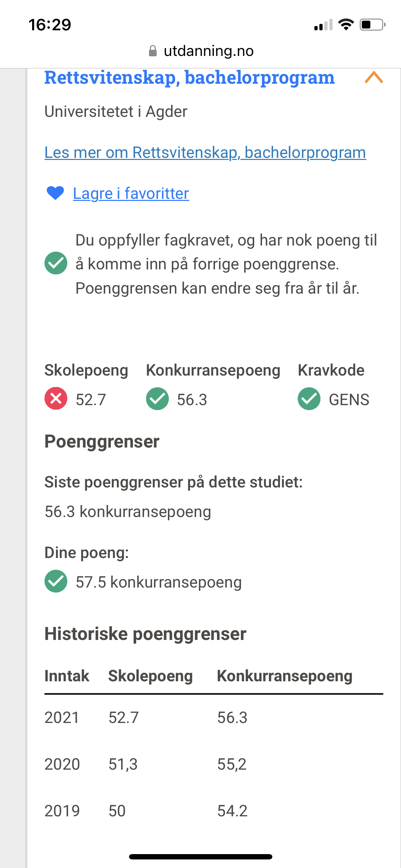Click green checkmark next to GENS

(x=309, y=399)
